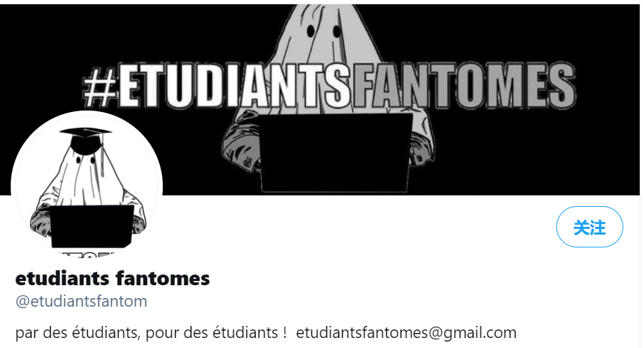Click the "etudiants fantomes" display name
This screenshot has height=348, width=644.
pos(113,278)
